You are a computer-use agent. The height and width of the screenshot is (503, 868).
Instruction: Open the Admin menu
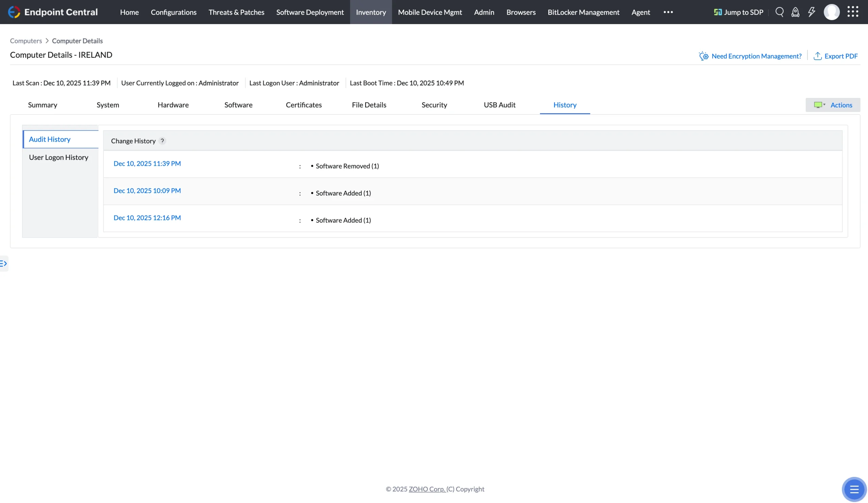[484, 12]
